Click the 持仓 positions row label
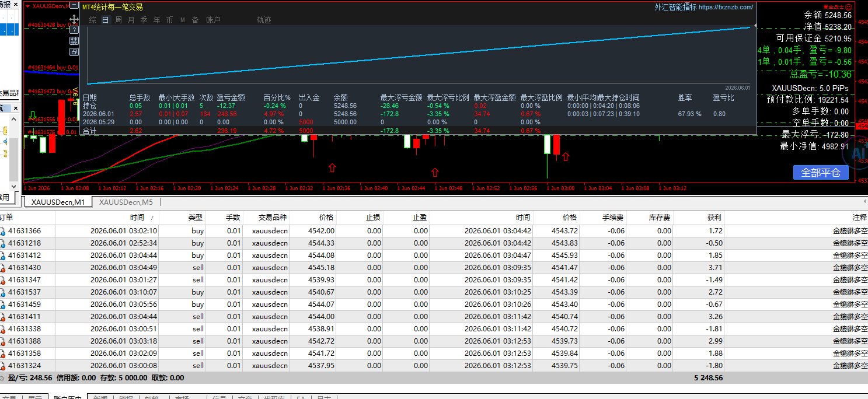 (x=89, y=106)
